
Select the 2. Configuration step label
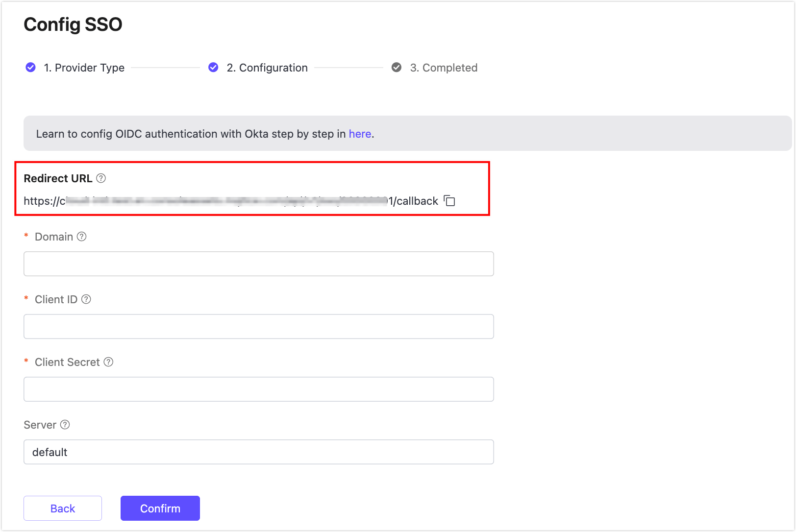click(x=267, y=68)
